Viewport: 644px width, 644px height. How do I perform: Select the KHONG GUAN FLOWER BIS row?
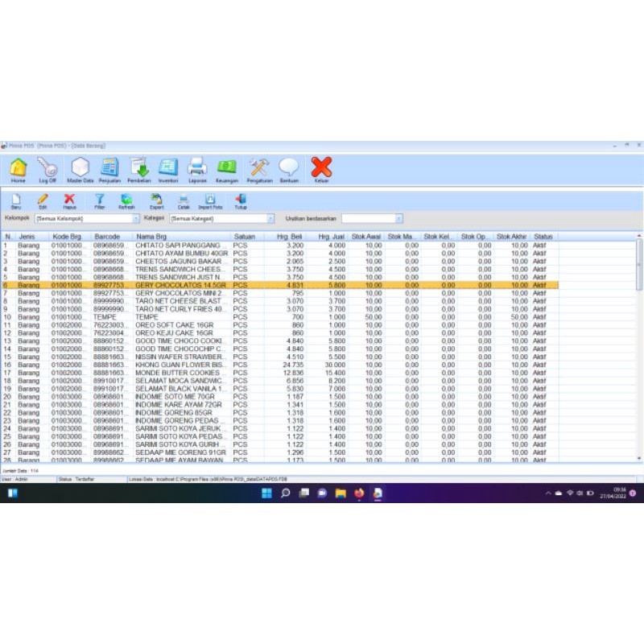tap(279, 365)
